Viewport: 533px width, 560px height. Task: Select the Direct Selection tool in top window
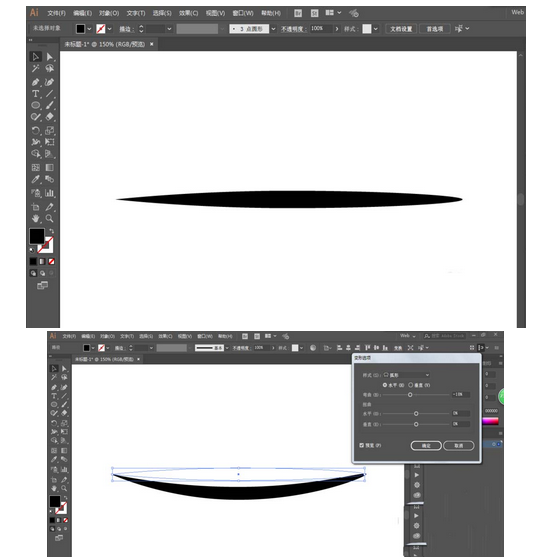point(49,57)
